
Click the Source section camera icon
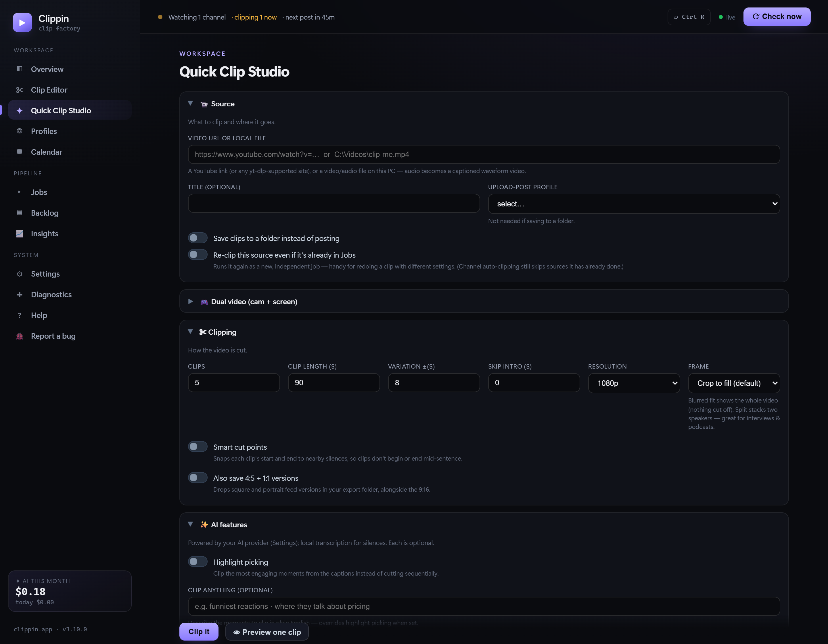(x=204, y=104)
